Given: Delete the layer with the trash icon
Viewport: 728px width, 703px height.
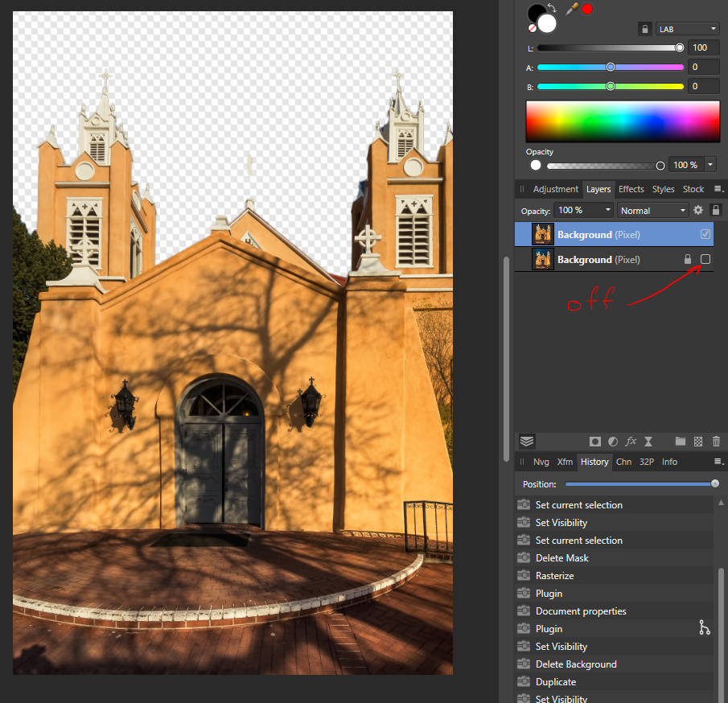Looking at the screenshot, I should [x=716, y=442].
